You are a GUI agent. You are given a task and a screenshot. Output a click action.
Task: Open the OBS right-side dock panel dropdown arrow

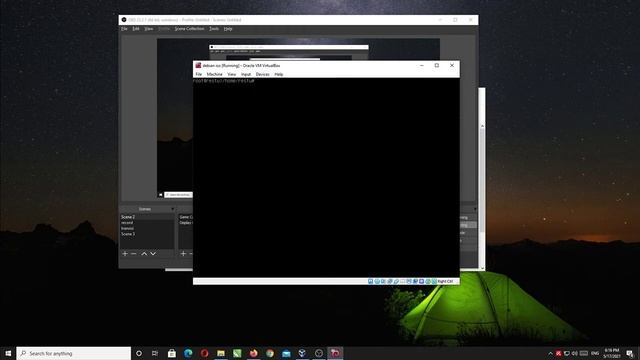(x=475, y=209)
